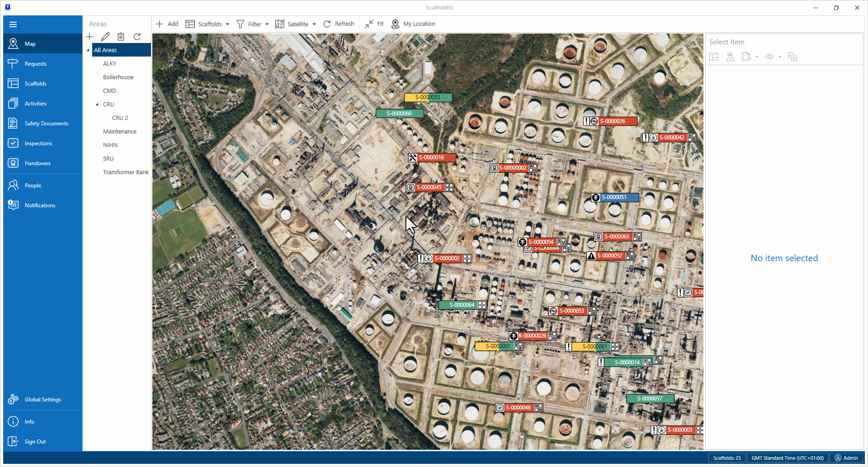868x467 pixels.
Task: Delete area using trash icon
Action: (121, 37)
